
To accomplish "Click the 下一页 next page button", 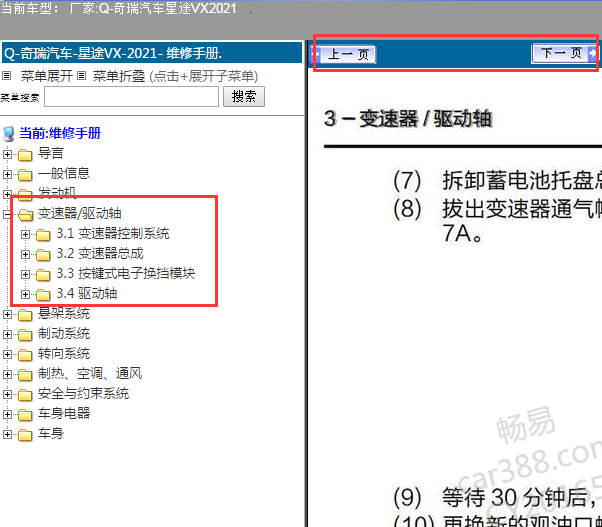I will 564,53.
